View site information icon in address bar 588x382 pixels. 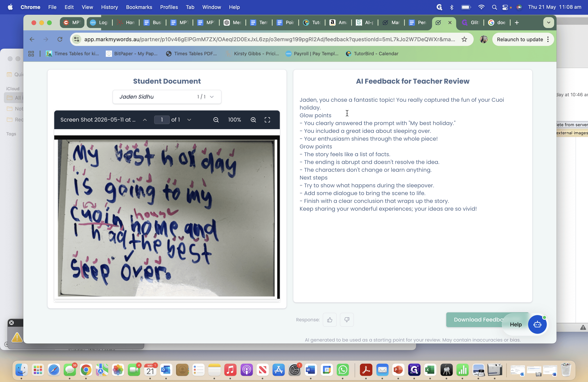click(x=77, y=39)
